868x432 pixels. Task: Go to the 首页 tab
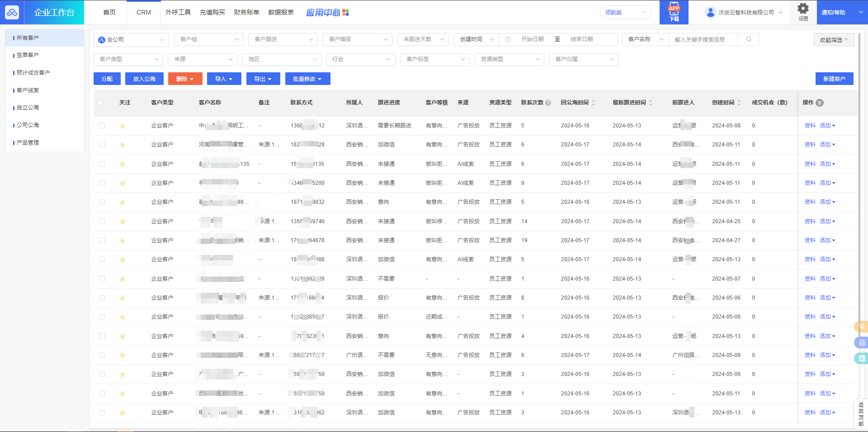(109, 12)
